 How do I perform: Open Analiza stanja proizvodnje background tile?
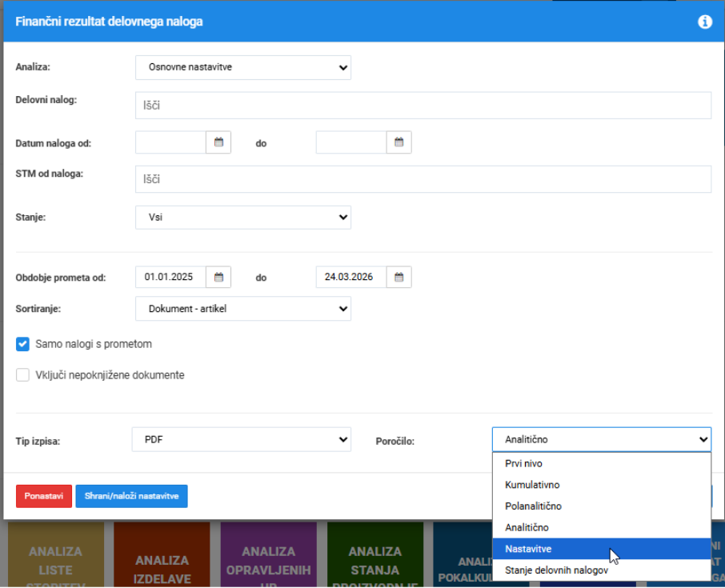375,554
